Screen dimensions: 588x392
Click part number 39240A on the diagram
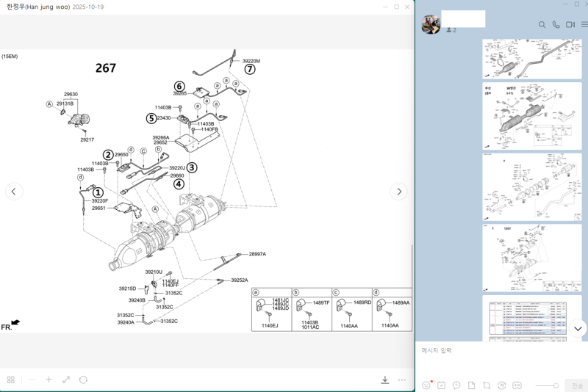[126, 322]
